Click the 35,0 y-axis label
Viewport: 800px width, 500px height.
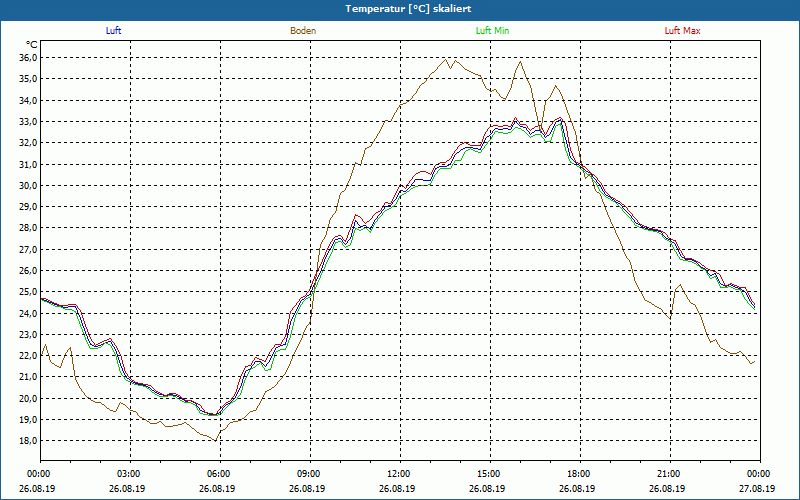(29, 79)
